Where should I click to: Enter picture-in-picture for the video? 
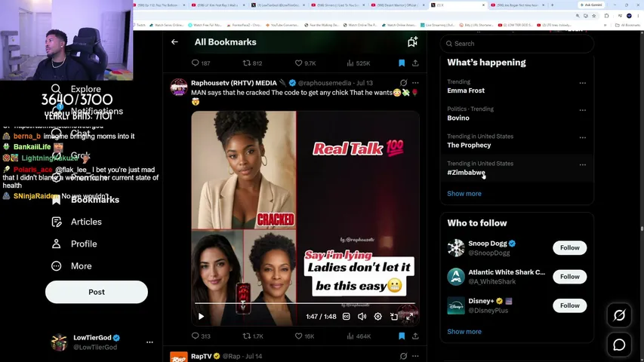coord(394,317)
